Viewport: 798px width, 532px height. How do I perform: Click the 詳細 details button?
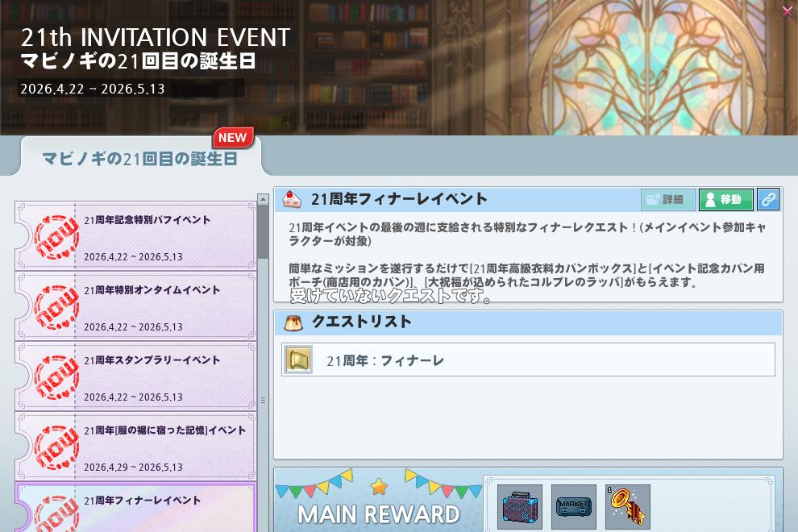point(667,200)
